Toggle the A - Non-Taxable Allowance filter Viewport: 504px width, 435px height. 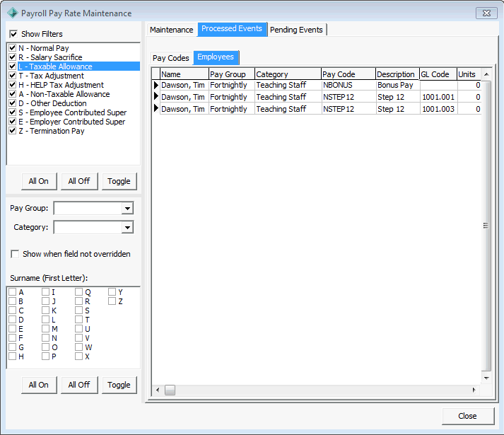coord(12,94)
